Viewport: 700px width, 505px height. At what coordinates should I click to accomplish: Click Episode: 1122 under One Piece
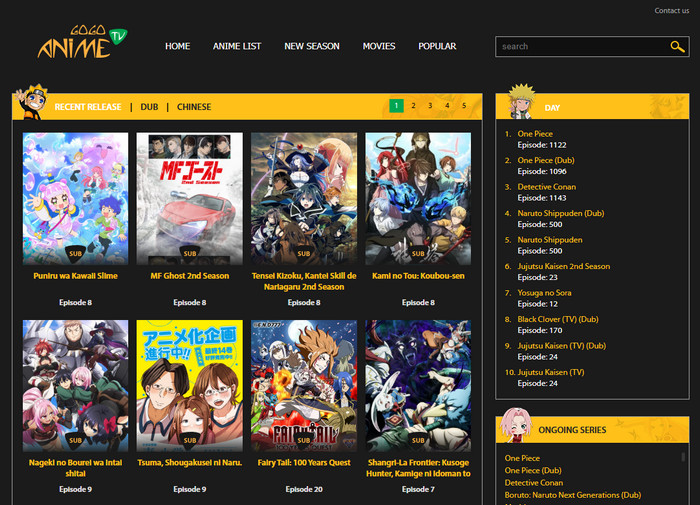tap(542, 145)
